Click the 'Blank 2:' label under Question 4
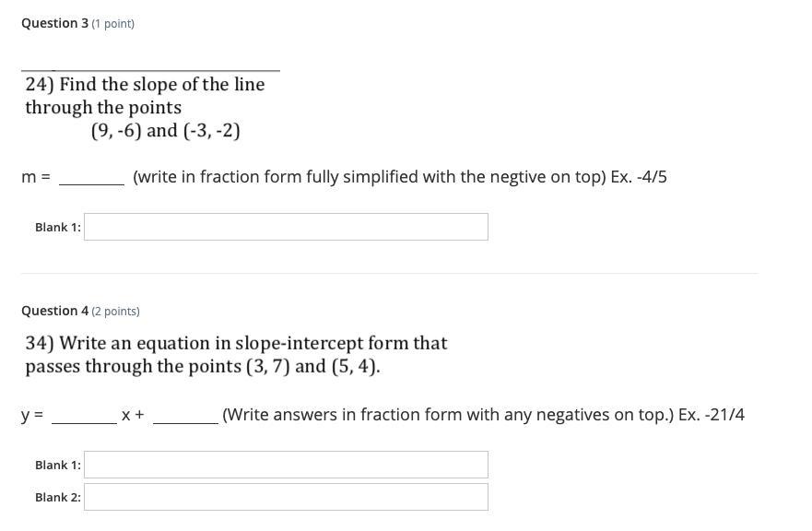Image resolution: width=812 pixels, height=531 pixels. tap(58, 497)
